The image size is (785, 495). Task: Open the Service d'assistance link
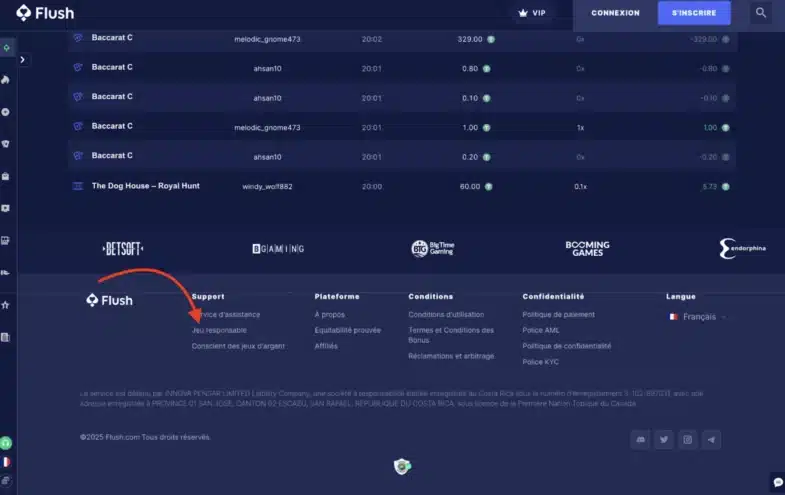pyautogui.click(x=226, y=314)
